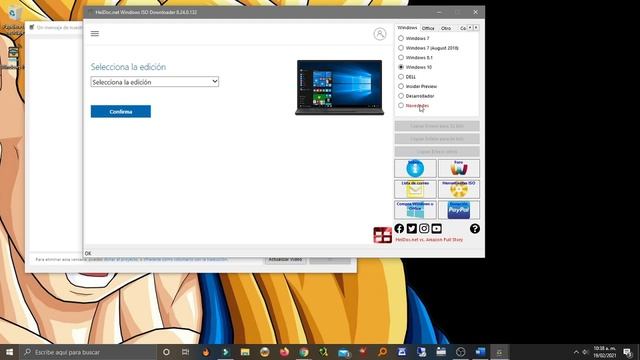The image size is (640, 360).
Task: Click the user account profile icon
Action: click(380, 33)
